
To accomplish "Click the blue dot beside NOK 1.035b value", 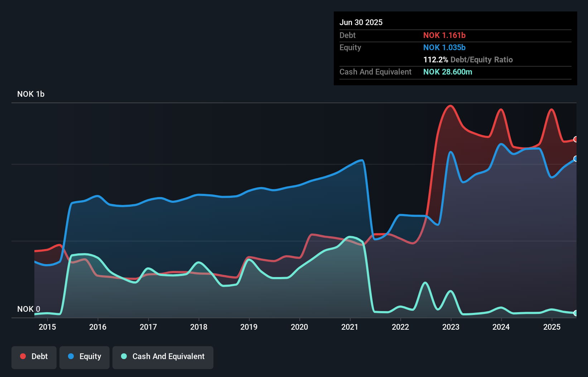I will point(444,47).
